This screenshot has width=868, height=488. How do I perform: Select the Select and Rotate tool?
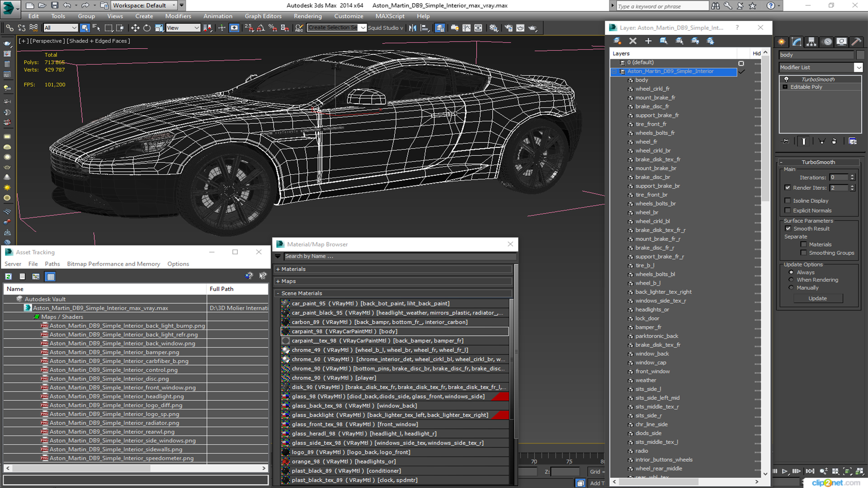[x=146, y=28]
